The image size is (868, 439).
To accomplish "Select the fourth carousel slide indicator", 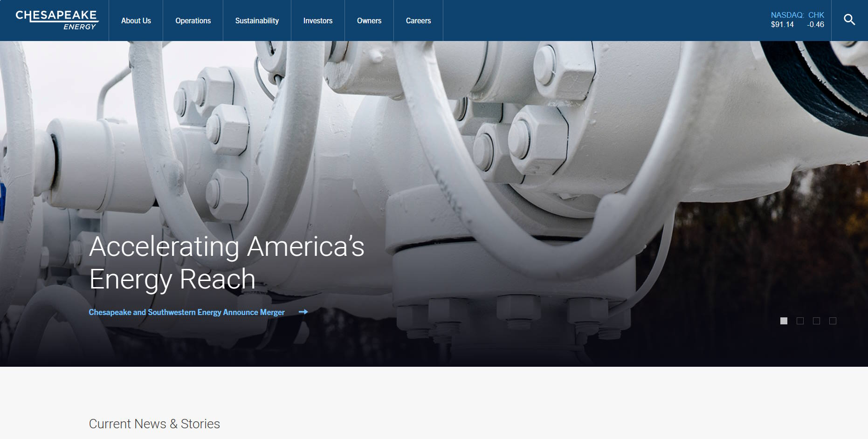I will [833, 321].
